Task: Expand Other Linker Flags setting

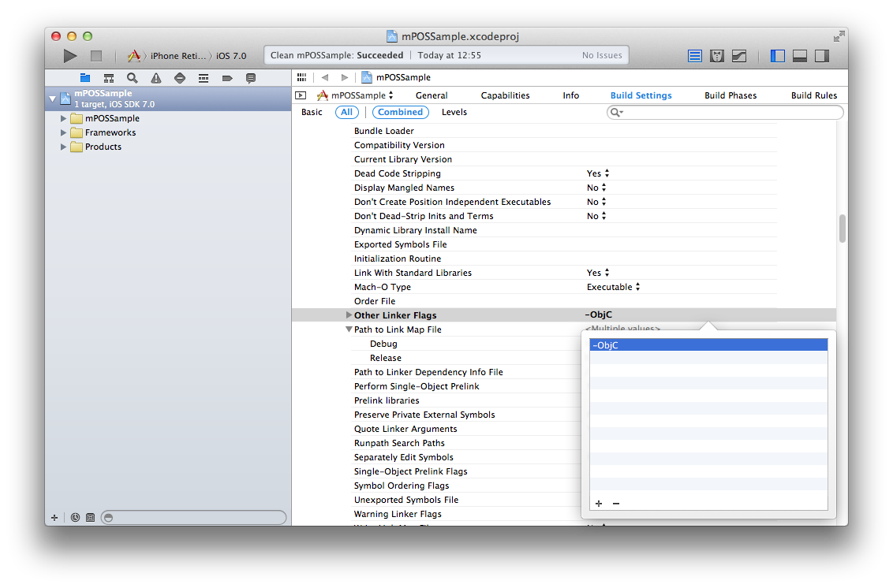Action: [349, 314]
